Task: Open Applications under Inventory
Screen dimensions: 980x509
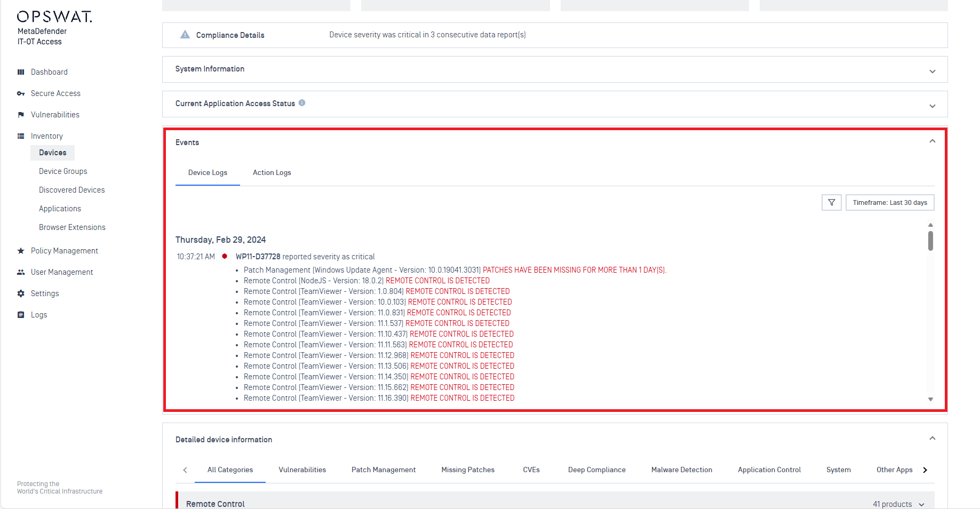Action: click(x=60, y=209)
